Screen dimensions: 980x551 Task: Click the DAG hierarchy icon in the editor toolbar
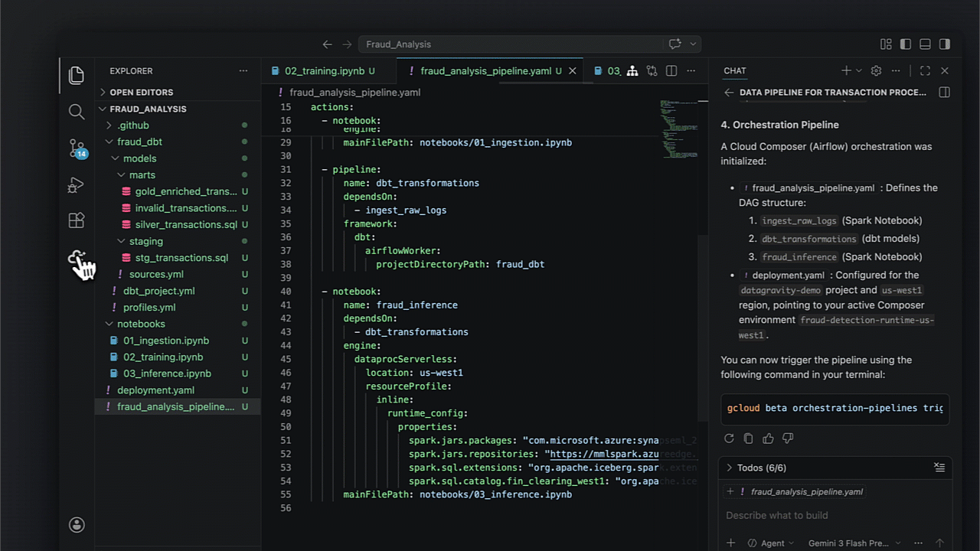click(x=632, y=70)
